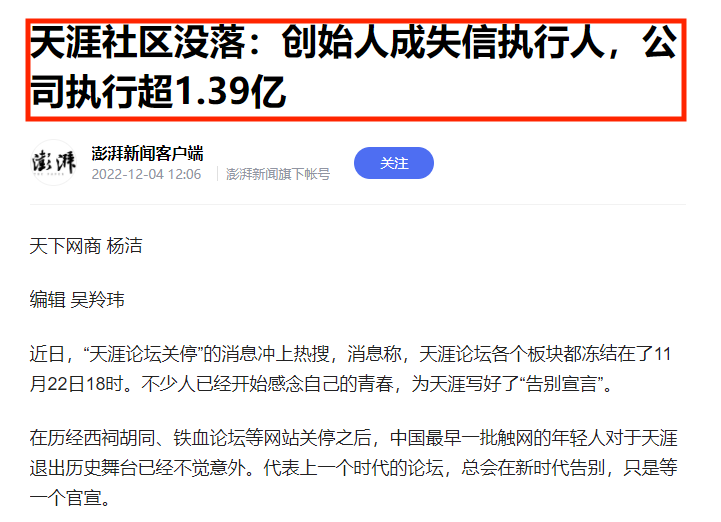
Task: Click the article headline about 天涯社区没落
Action: 354,68
